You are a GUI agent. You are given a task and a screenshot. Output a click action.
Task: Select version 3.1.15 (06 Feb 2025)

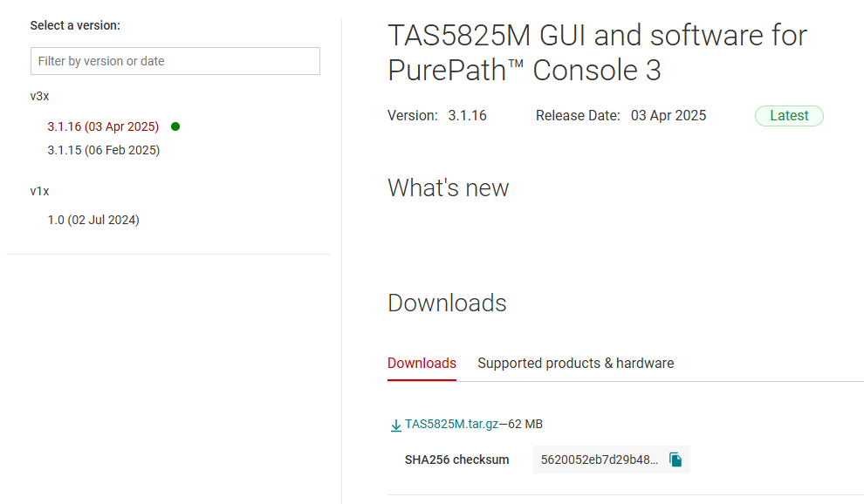tap(104, 150)
